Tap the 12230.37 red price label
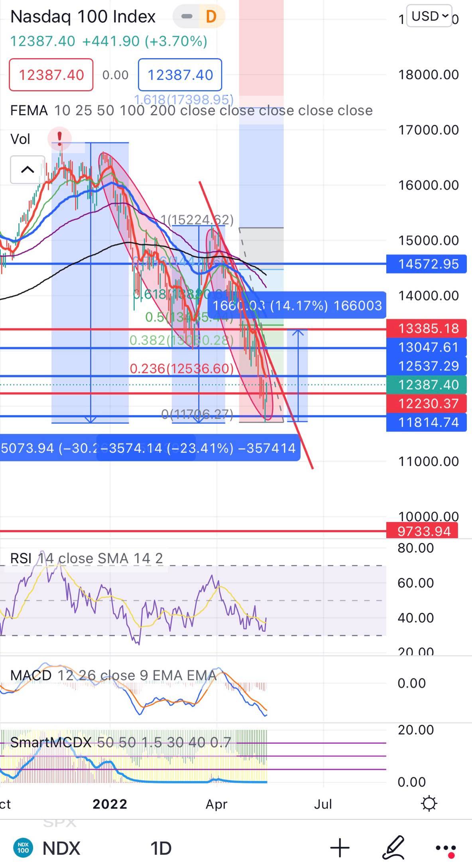The image size is (472, 868). (427, 404)
